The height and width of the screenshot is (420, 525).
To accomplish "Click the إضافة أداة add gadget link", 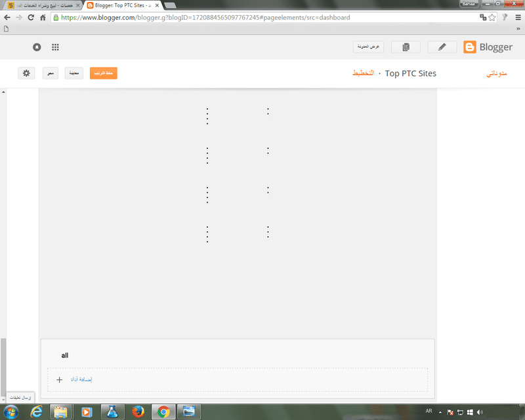I will click(81, 379).
